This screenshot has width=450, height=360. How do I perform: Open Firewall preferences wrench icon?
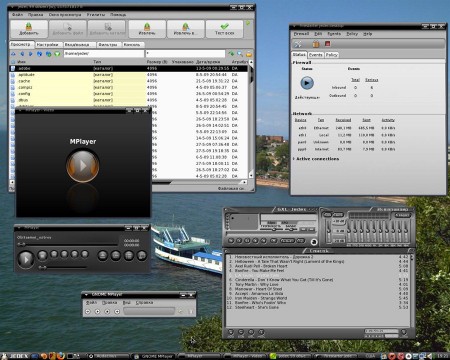[x=298, y=44]
